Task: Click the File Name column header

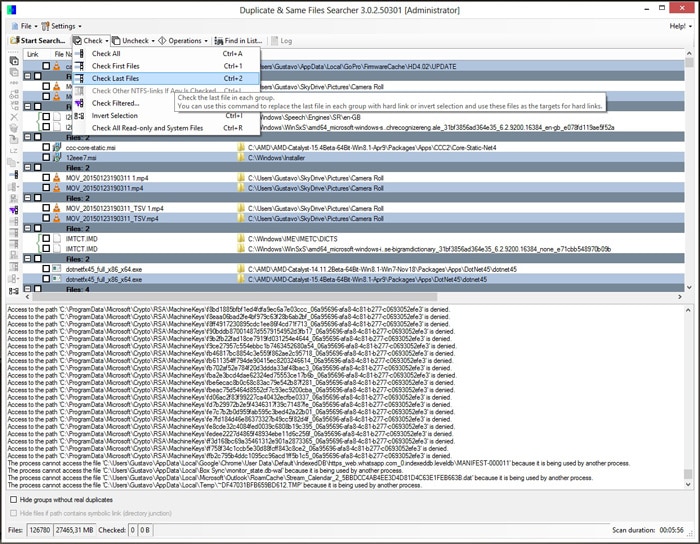Action: (64, 54)
